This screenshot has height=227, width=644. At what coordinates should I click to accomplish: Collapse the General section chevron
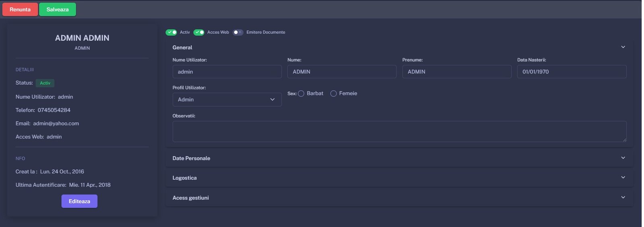click(x=623, y=47)
